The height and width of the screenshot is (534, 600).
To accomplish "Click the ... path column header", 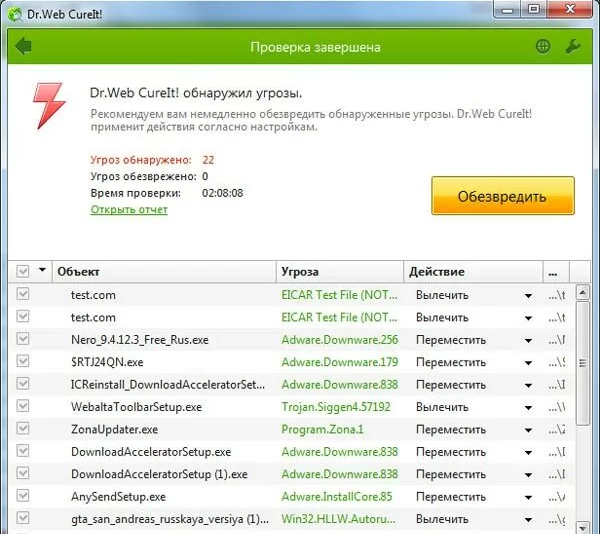I will pos(556,272).
